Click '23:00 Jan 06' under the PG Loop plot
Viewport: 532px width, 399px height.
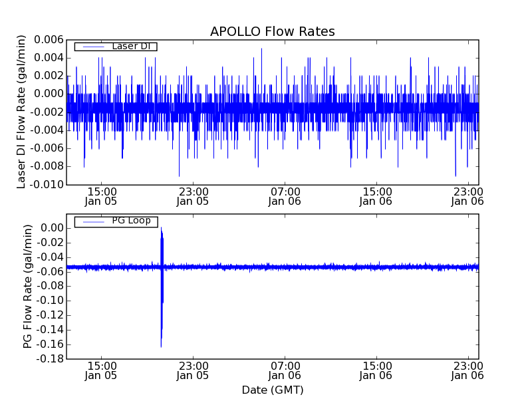coord(467,371)
